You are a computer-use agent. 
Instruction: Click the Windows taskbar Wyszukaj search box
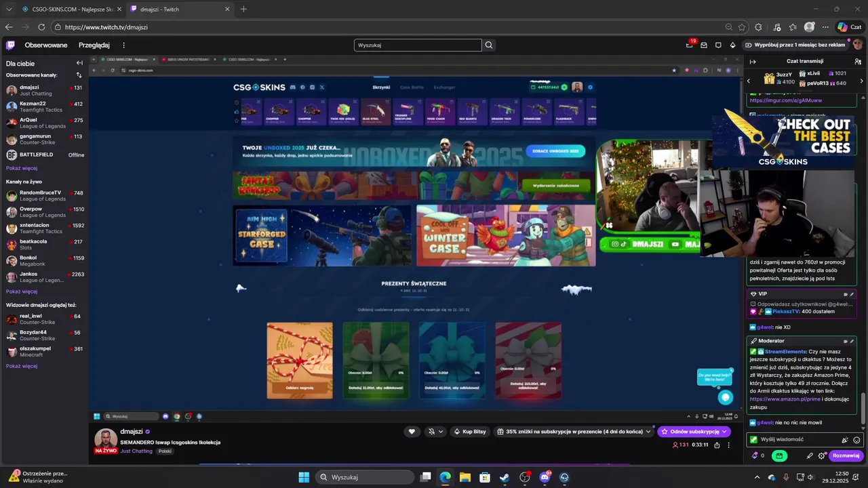point(363,477)
